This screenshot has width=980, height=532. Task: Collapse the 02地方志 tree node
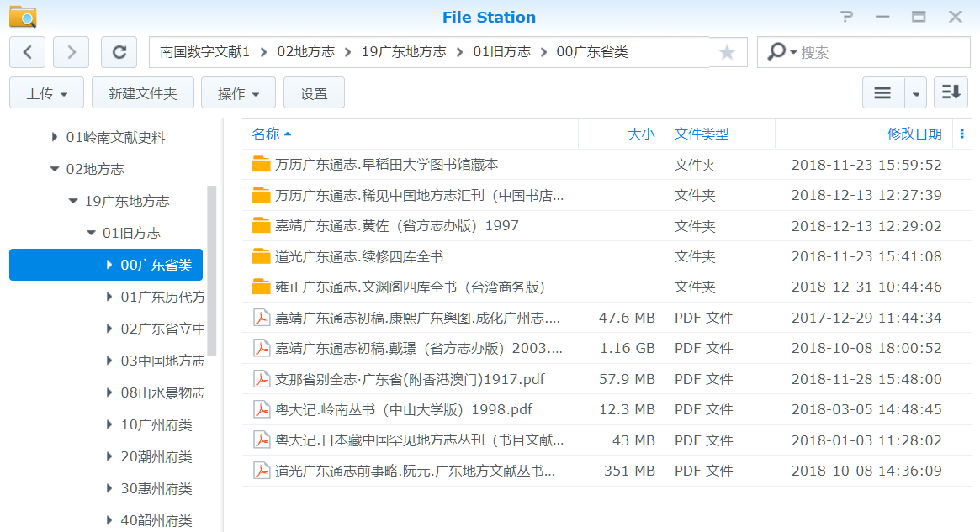click(55, 169)
